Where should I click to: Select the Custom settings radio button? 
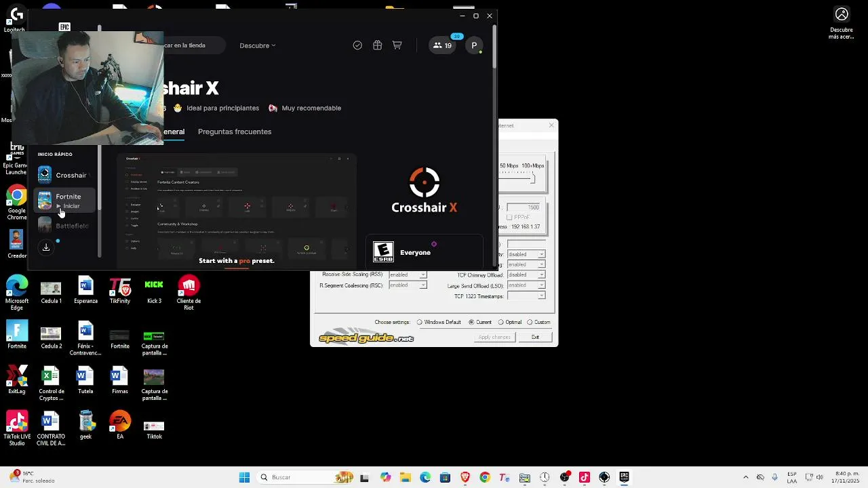[x=538, y=322]
